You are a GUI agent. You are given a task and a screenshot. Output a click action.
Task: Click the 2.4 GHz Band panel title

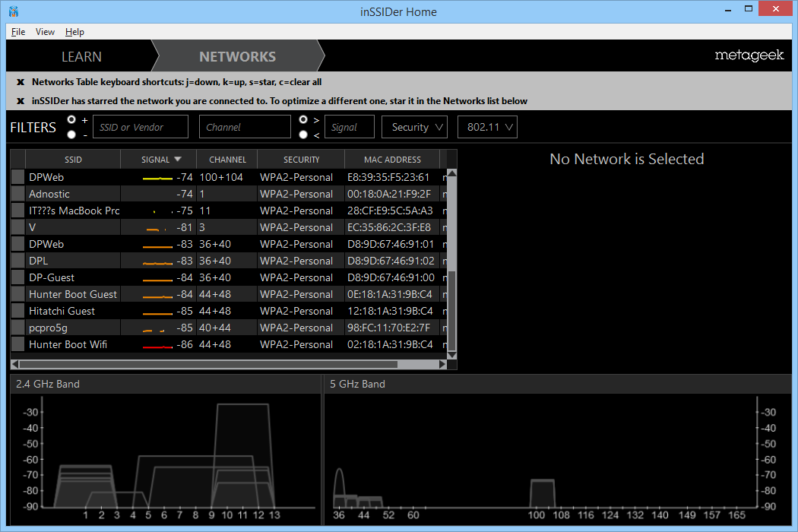point(48,384)
